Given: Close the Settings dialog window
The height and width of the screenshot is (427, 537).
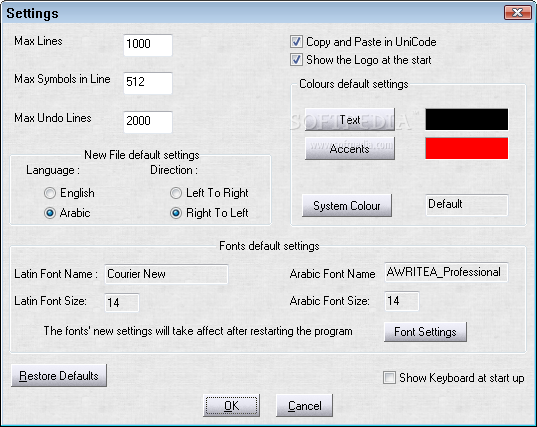Looking at the screenshot, I should [x=518, y=13].
